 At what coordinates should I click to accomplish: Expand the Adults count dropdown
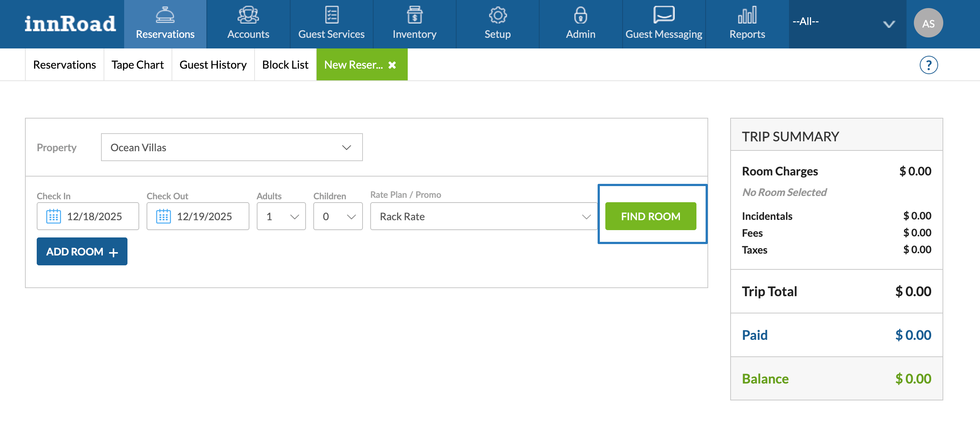281,216
